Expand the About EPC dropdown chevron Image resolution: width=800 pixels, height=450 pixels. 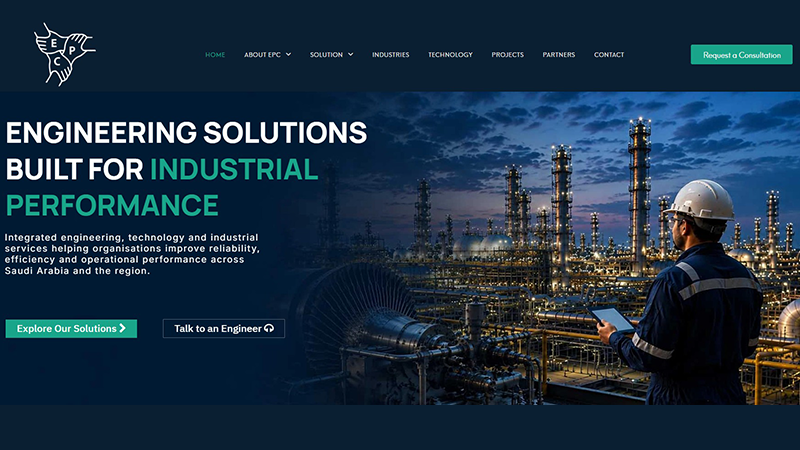click(x=288, y=55)
